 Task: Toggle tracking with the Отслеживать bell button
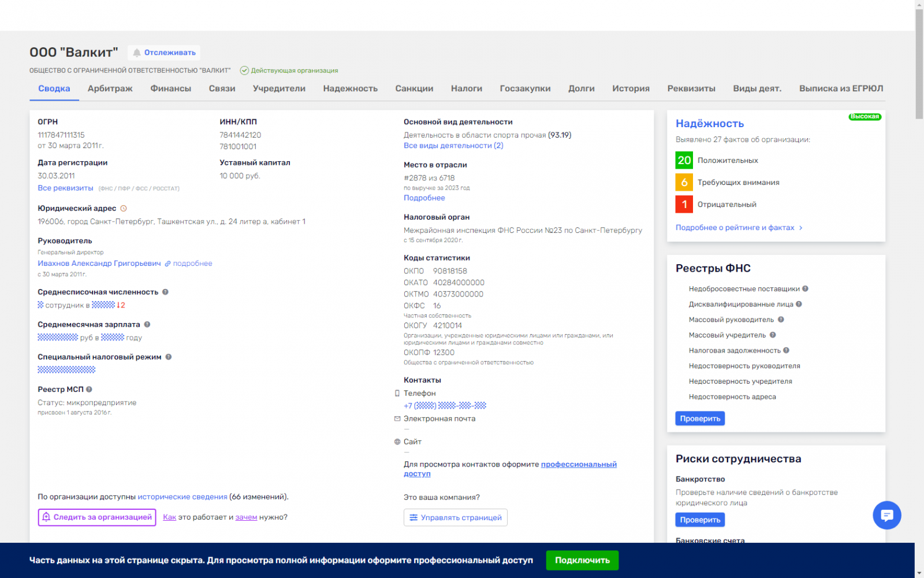coord(164,53)
